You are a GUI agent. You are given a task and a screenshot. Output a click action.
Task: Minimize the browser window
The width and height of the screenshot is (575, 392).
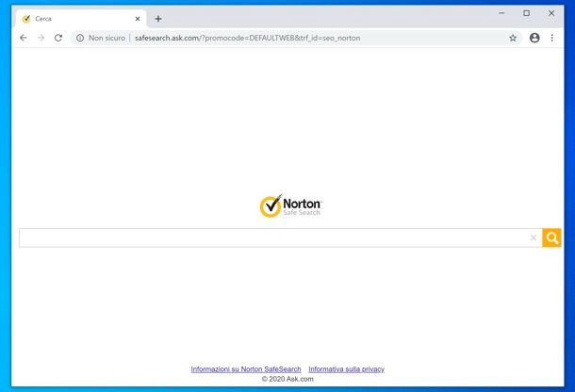pos(501,13)
